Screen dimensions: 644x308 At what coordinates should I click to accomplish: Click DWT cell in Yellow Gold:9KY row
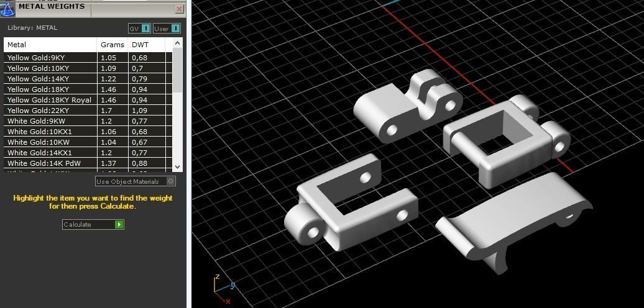(x=147, y=58)
